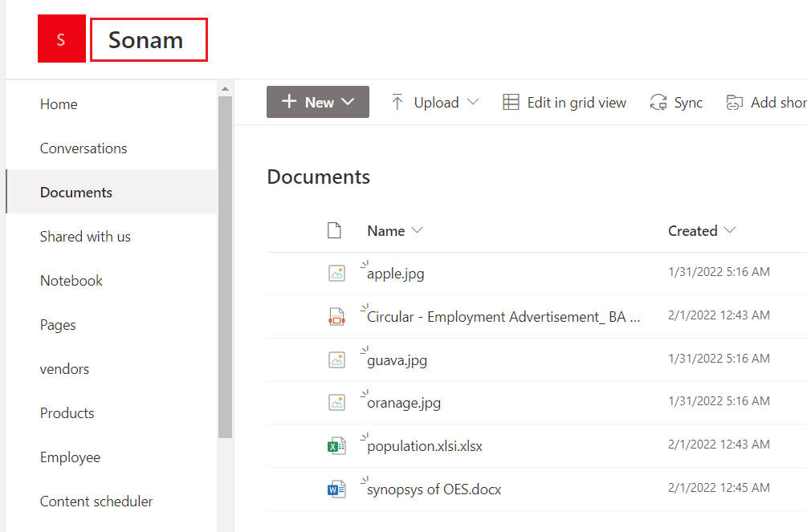Go to Home in the navigation
807x532 pixels.
(59, 104)
